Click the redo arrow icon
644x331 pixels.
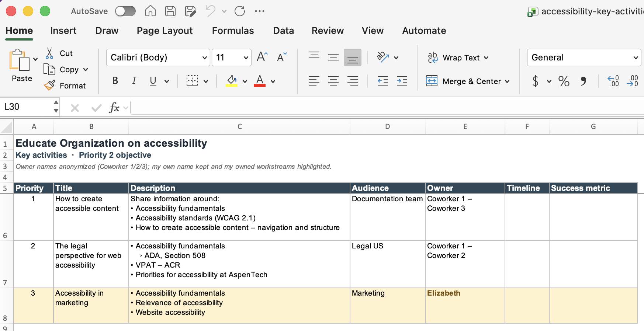coord(240,11)
